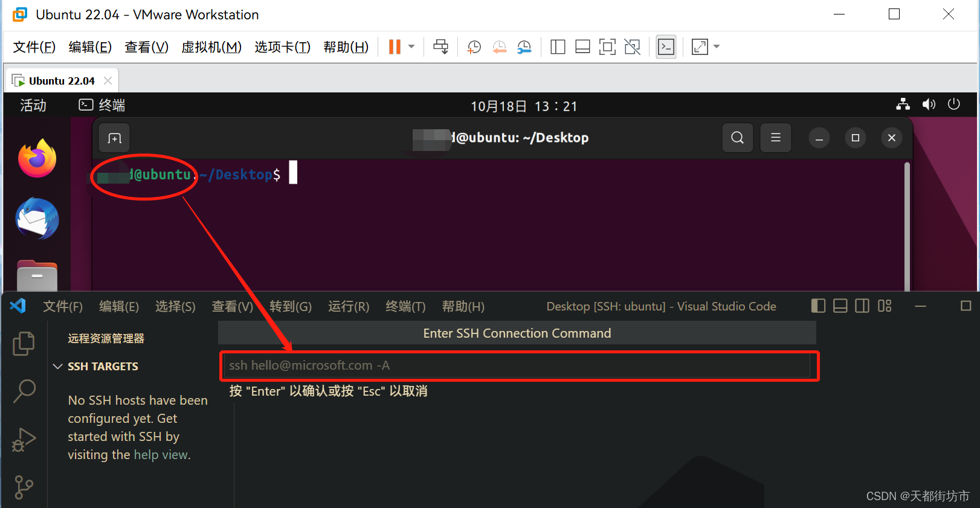Open the help view link
This screenshot has height=508, width=980.
(161, 455)
